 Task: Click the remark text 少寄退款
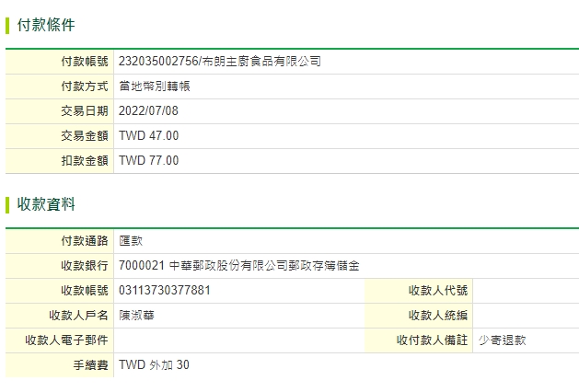[503, 340]
